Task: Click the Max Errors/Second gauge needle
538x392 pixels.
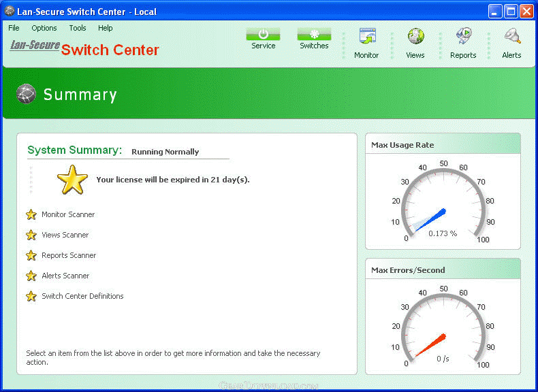Action: click(x=430, y=345)
